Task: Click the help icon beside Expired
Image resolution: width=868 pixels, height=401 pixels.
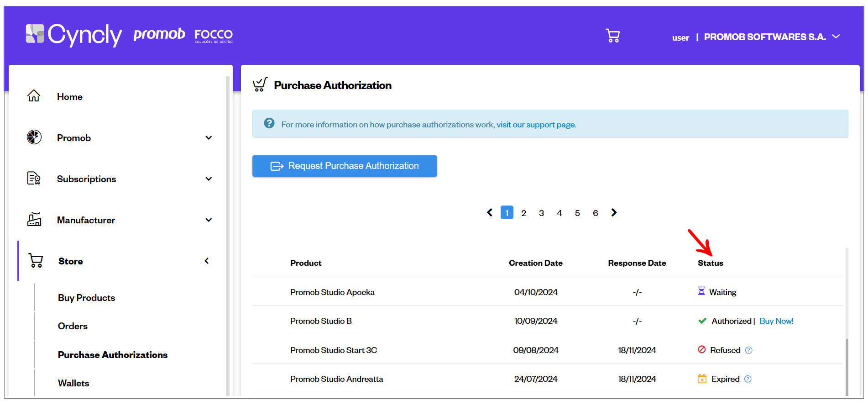Action: (x=748, y=379)
